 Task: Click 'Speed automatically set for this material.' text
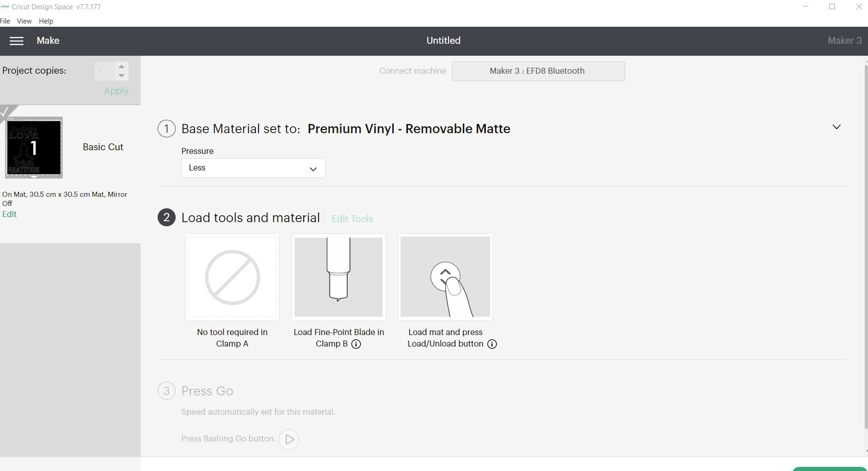258,412
